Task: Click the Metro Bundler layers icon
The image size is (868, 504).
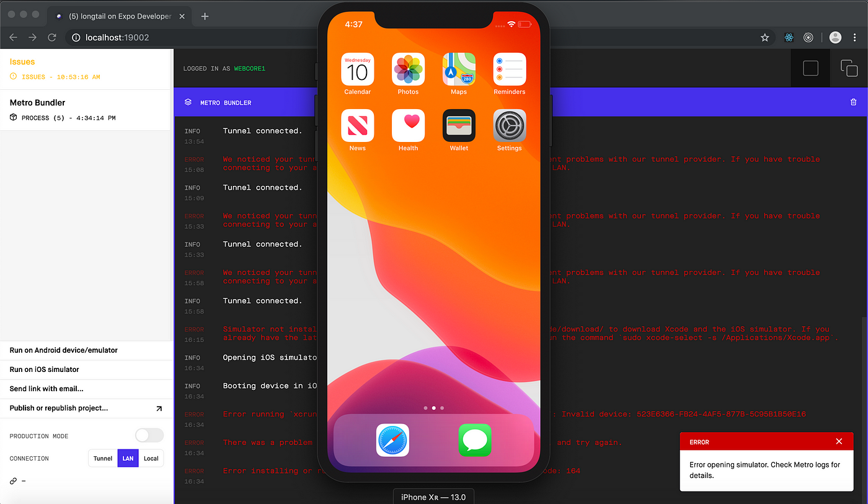Action: tap(188, 102)
